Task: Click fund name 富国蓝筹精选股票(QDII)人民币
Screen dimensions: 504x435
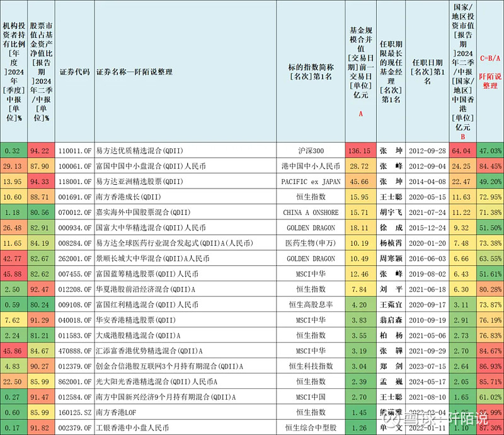Action: 147,274
